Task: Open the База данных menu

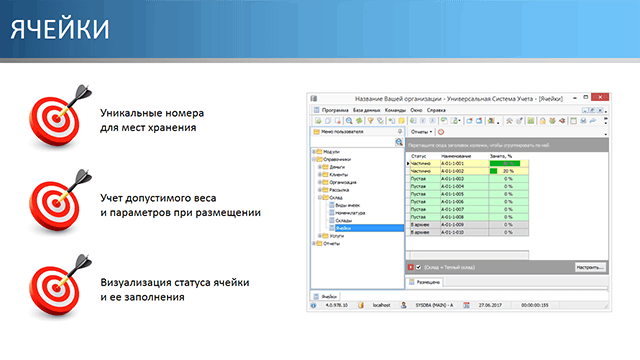Action: click(x=367, y=110)
